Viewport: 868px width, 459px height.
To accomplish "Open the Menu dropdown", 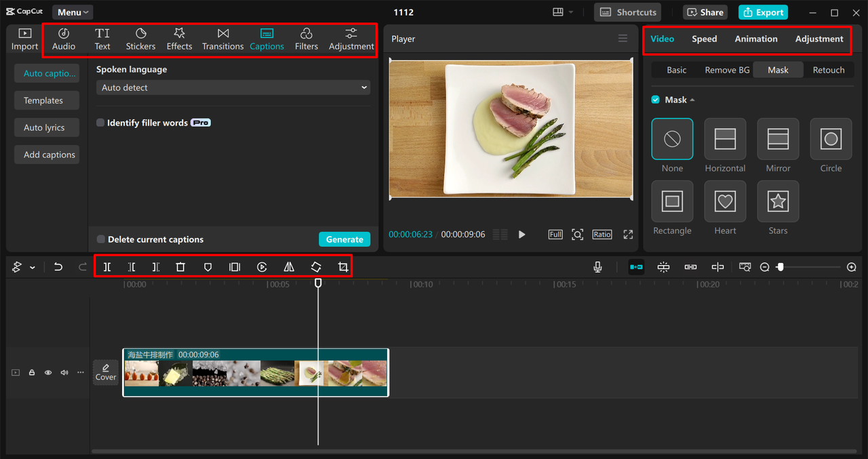I will (x=73, y=12).
